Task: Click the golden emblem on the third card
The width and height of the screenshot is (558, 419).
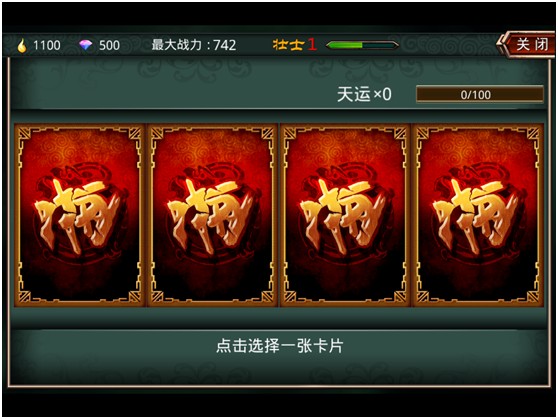Action: click(344, 216)
